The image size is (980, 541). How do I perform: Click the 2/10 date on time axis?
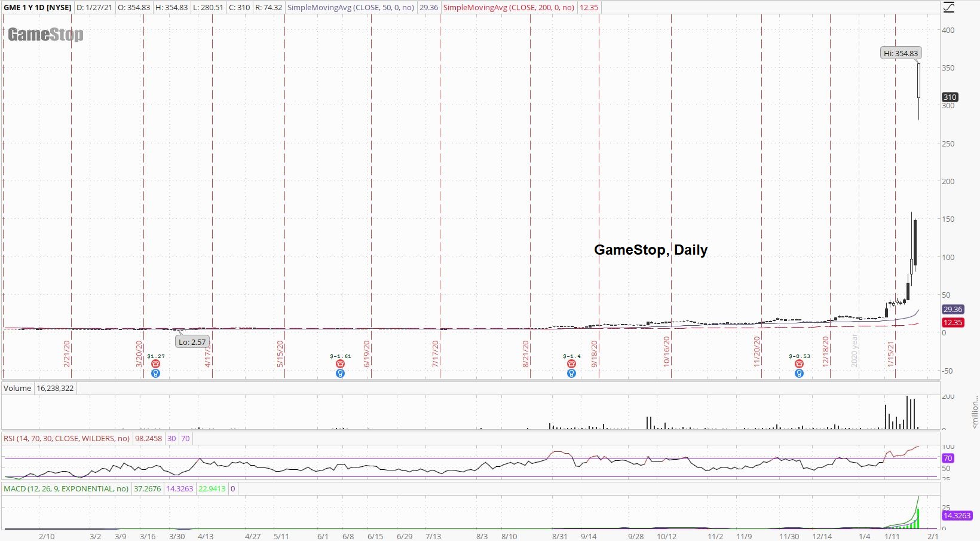point(47,536)
